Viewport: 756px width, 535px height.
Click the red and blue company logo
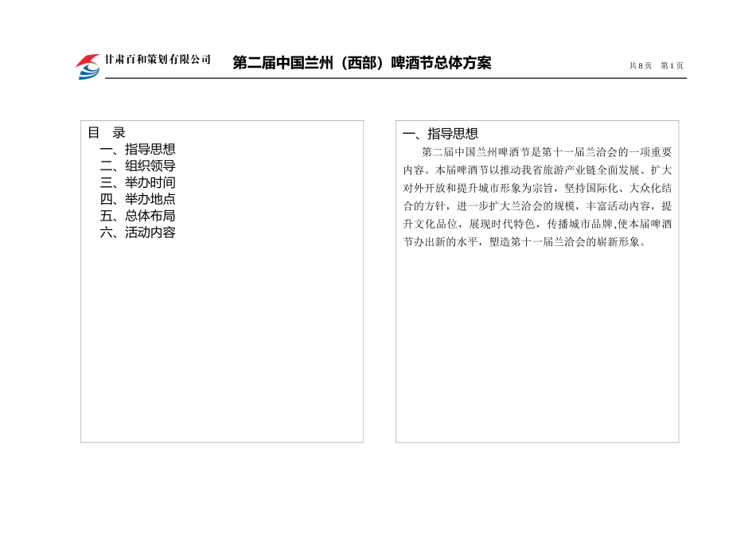[88, 66]
